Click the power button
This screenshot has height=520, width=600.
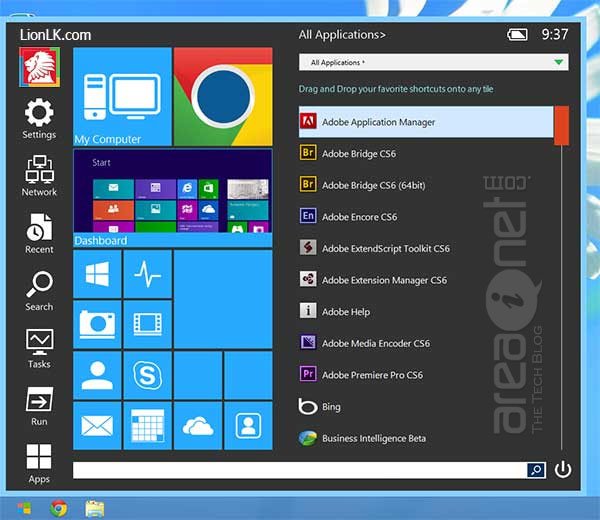pyautogui.click(x=563, y=469)
